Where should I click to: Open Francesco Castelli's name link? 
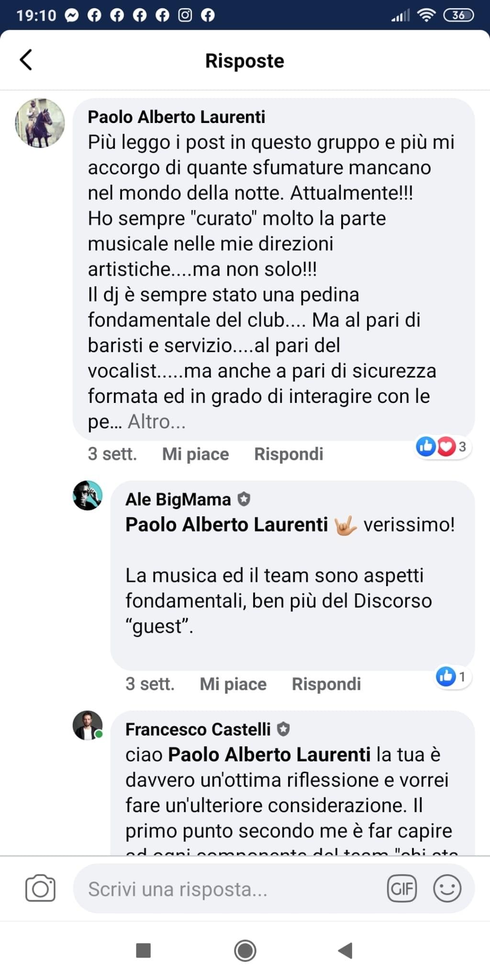tap(198, 729)
